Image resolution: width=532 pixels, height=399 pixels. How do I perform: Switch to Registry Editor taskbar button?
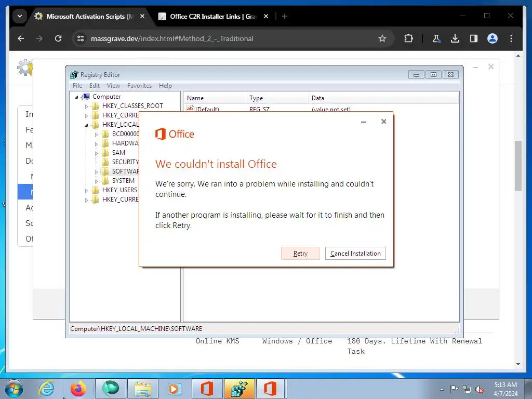(x=239, y=389)
